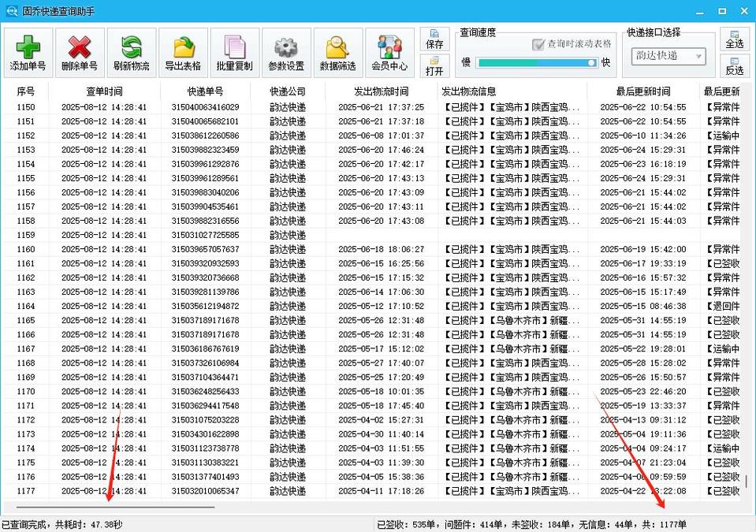This screenshot has height=532, width=756.
Task: Click the 全选 (Select All) button
Action: click(x=735, y=44)
